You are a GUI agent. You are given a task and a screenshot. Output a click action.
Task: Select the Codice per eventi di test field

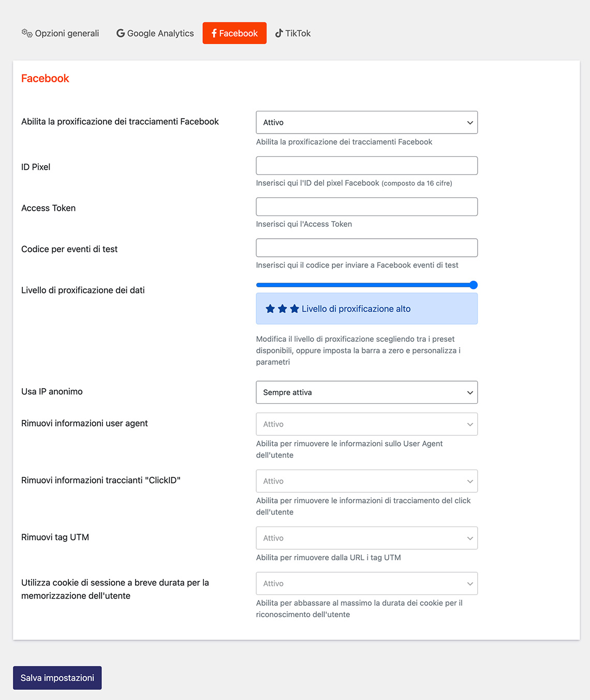(366, 247)
